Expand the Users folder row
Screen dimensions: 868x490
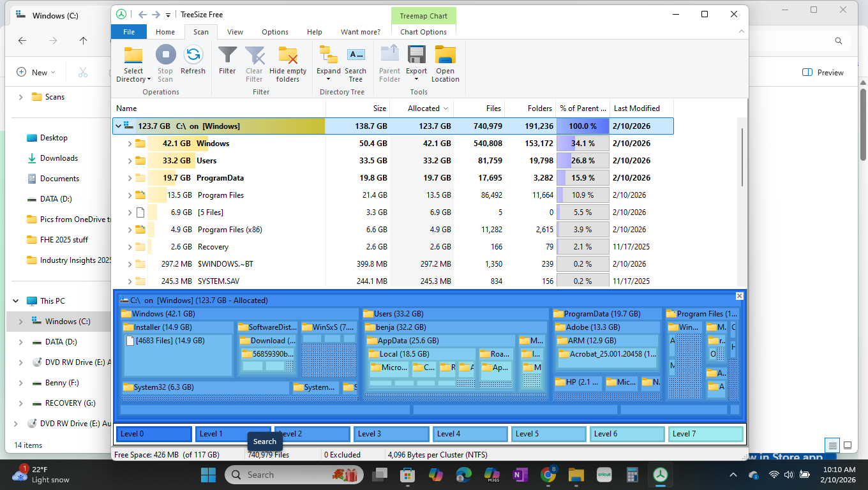click(130, 161)
